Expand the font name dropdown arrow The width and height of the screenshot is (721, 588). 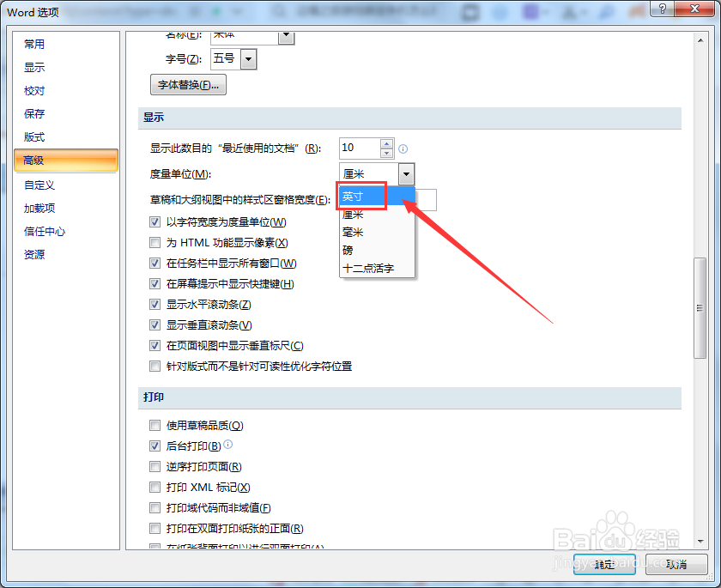click(287, 36)
